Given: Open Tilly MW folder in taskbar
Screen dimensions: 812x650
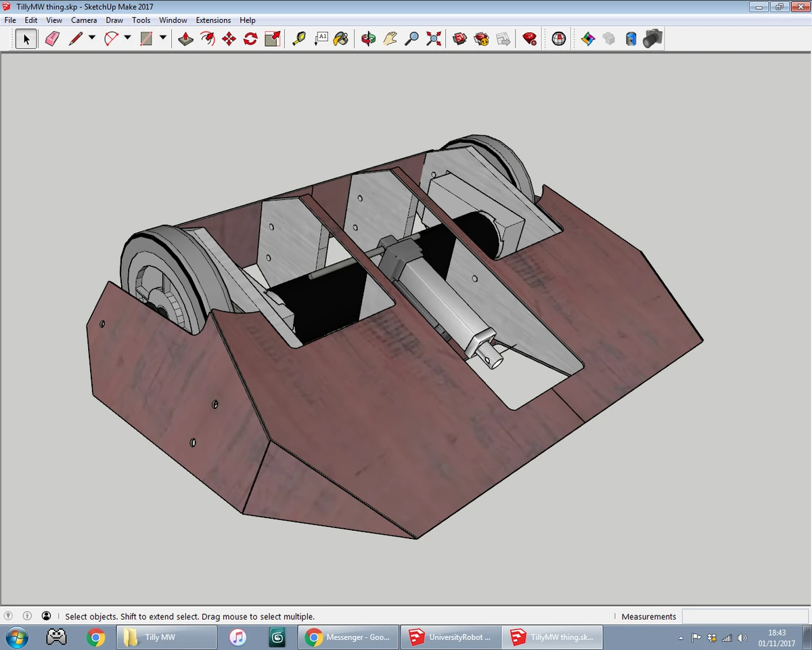Looking at the screenshot, I should click(167, 637).
